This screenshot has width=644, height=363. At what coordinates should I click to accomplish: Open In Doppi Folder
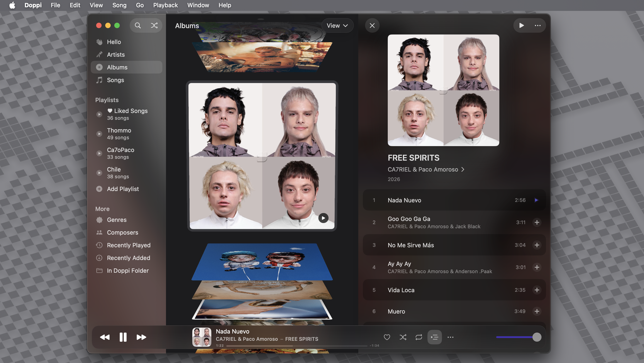point(126,271)
